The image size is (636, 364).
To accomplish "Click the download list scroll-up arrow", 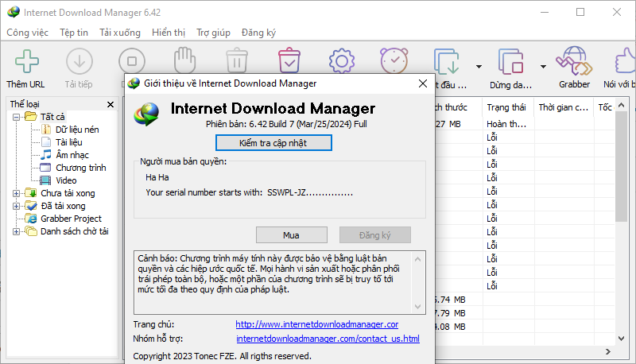I will coord(622,106).
